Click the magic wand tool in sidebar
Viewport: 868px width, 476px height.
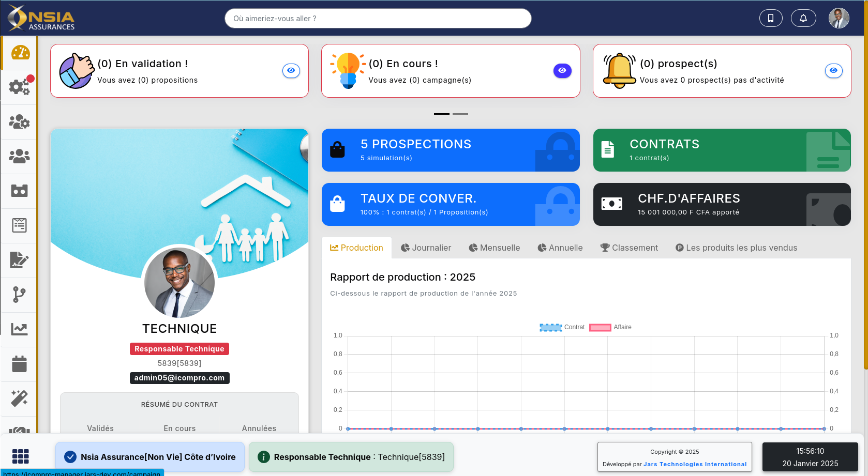click(19, 398)
